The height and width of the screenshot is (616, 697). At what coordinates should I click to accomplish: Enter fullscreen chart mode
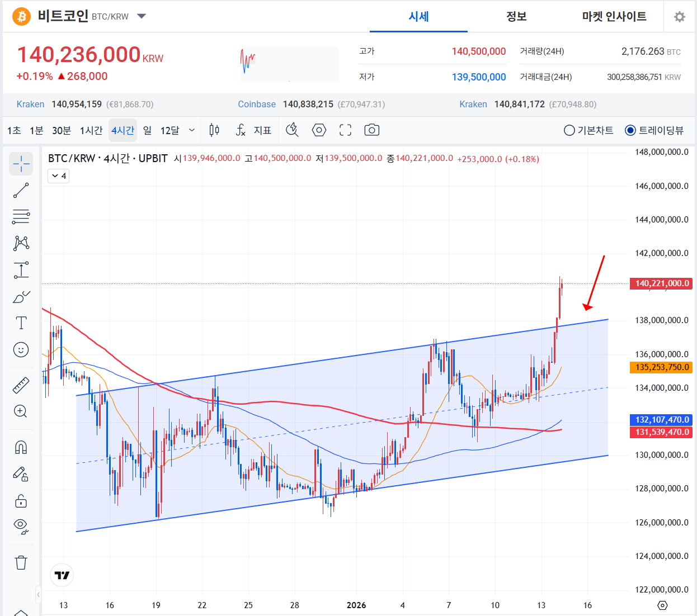[x=346, y=130]
